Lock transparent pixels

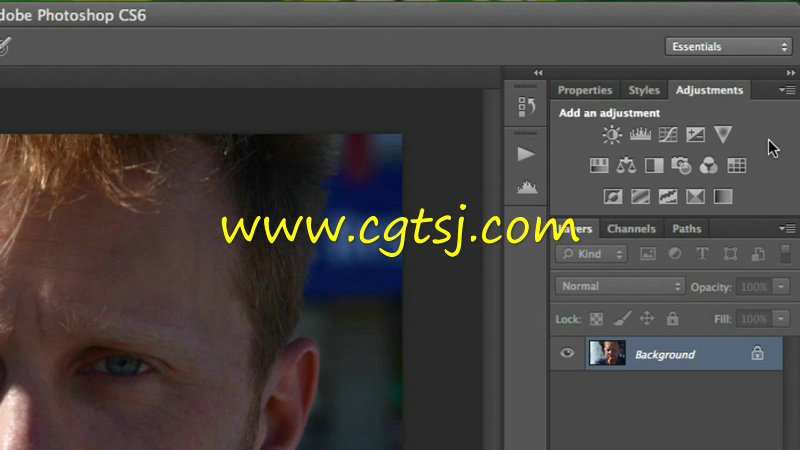pos(596,319)
